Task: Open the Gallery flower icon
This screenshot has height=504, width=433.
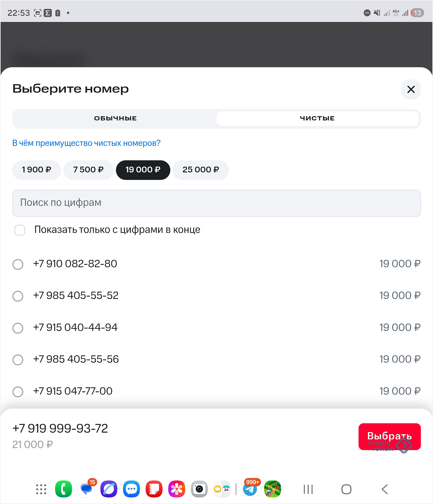Action: pyautogui.click(x=177, y=489)
